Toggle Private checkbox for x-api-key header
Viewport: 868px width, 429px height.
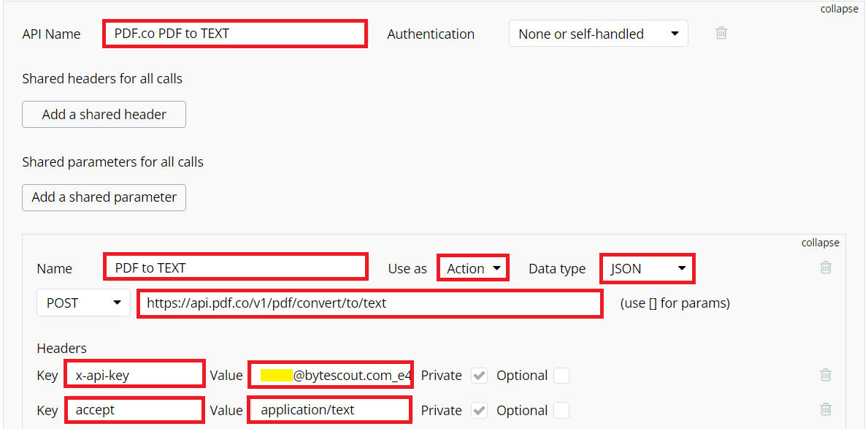(479, 376)
